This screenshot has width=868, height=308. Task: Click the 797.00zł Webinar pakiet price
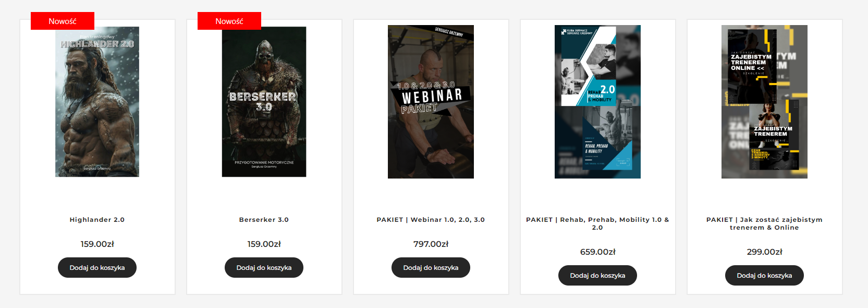click(431, 244)
